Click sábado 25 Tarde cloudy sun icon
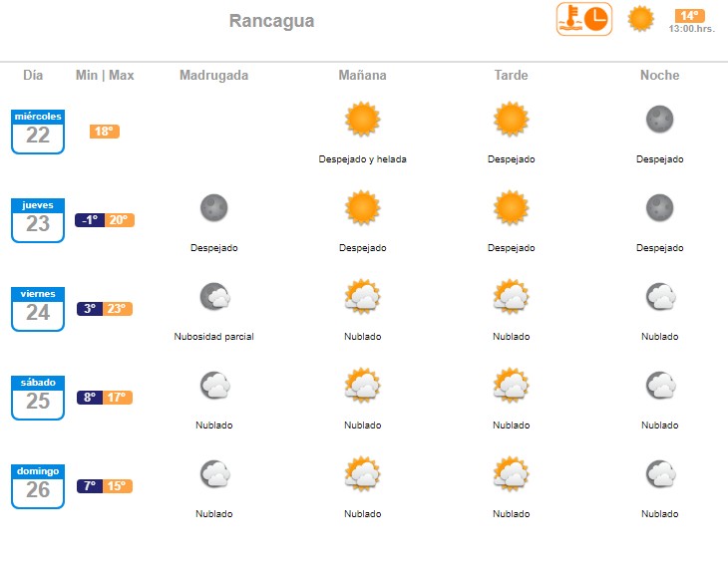 pyautogui.click(x=511, y=385)
